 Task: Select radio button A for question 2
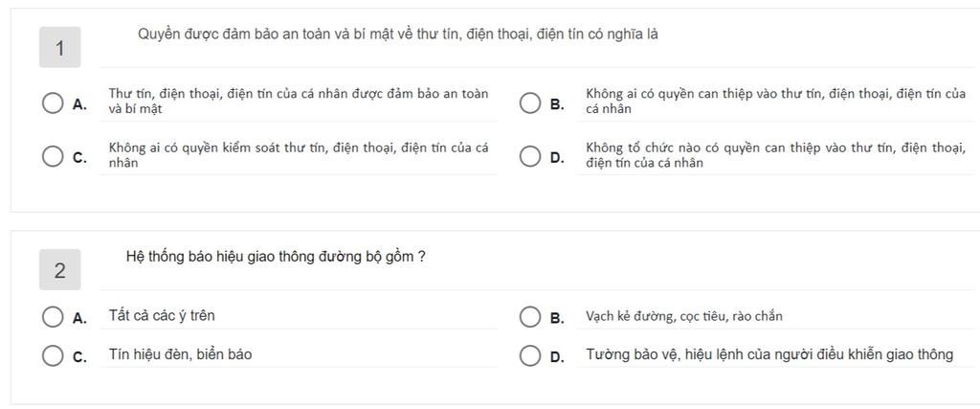click(53, 317)
